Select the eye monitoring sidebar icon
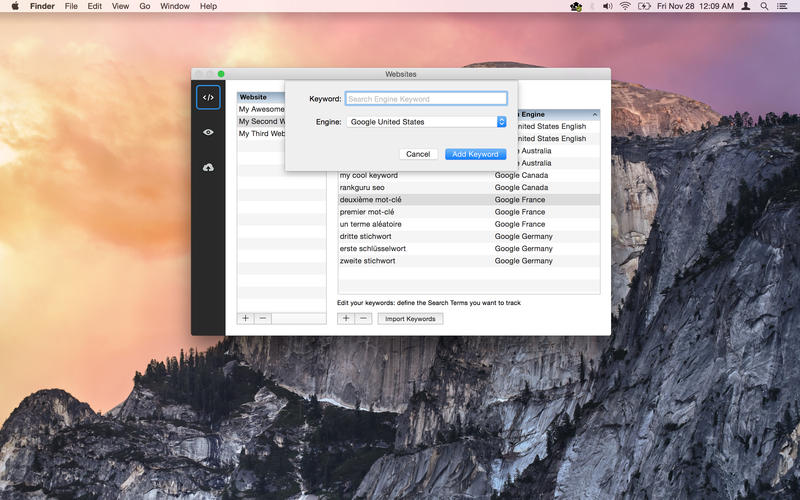The height and width of the screenshot is (500, 800). (208, 132)
